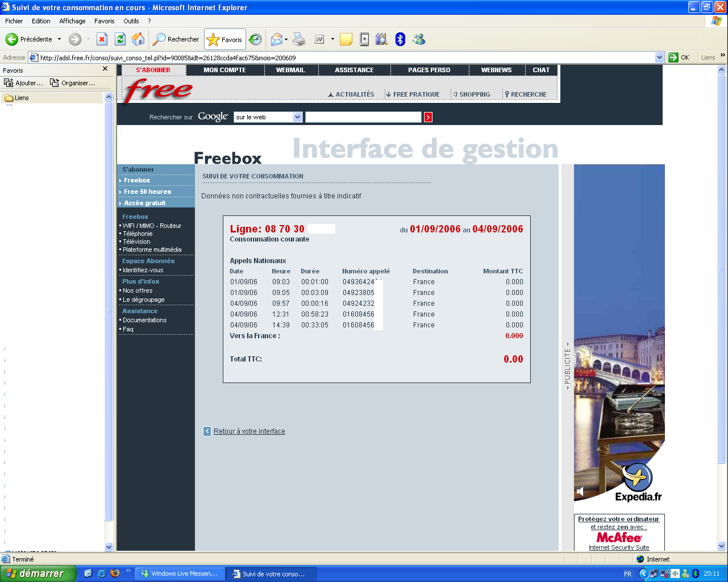Viewport: 728px width, 582px height.
Task: Close the Favoris side panel
Action: pos(105,69)
